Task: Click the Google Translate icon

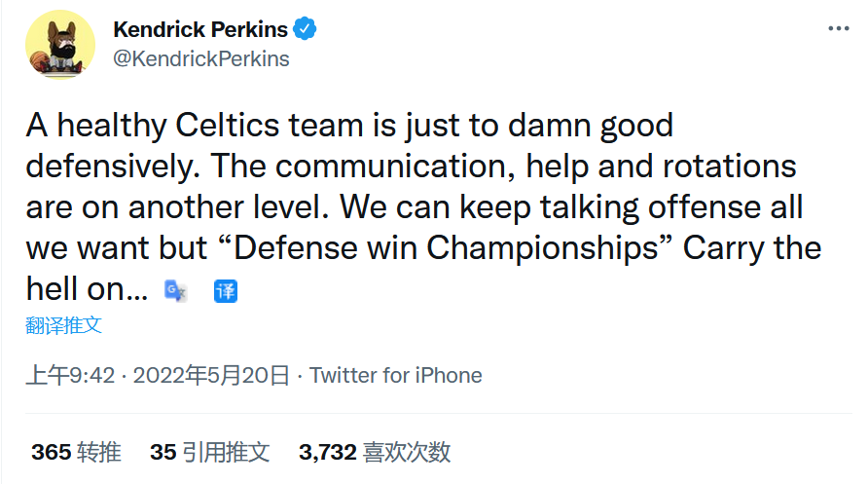Action: tap(176, 290)
